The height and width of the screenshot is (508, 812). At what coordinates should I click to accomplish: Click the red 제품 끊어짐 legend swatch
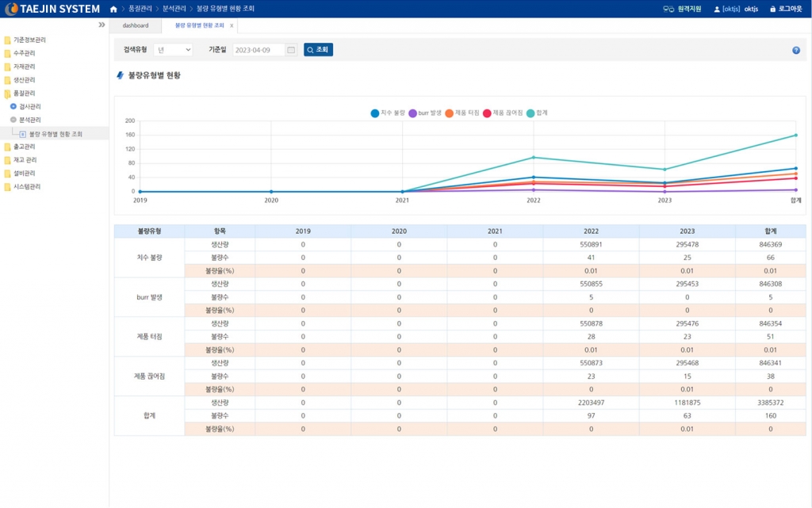(x=487, y=113)
